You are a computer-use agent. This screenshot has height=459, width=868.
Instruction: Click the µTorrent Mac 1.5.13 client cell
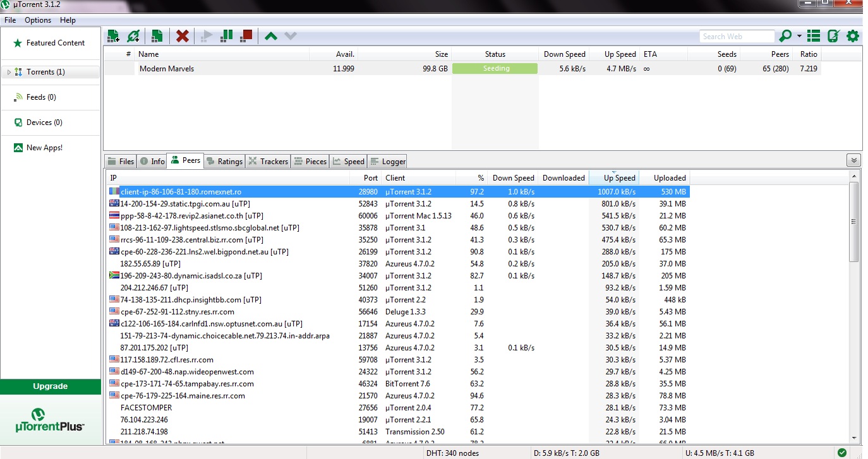(x=418, y=215)
